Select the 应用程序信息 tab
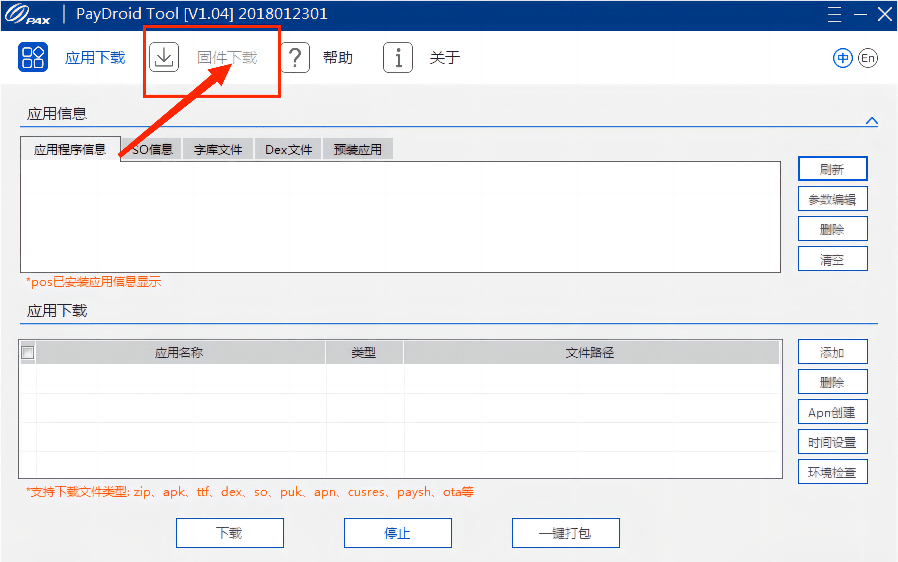 point(70,150)
